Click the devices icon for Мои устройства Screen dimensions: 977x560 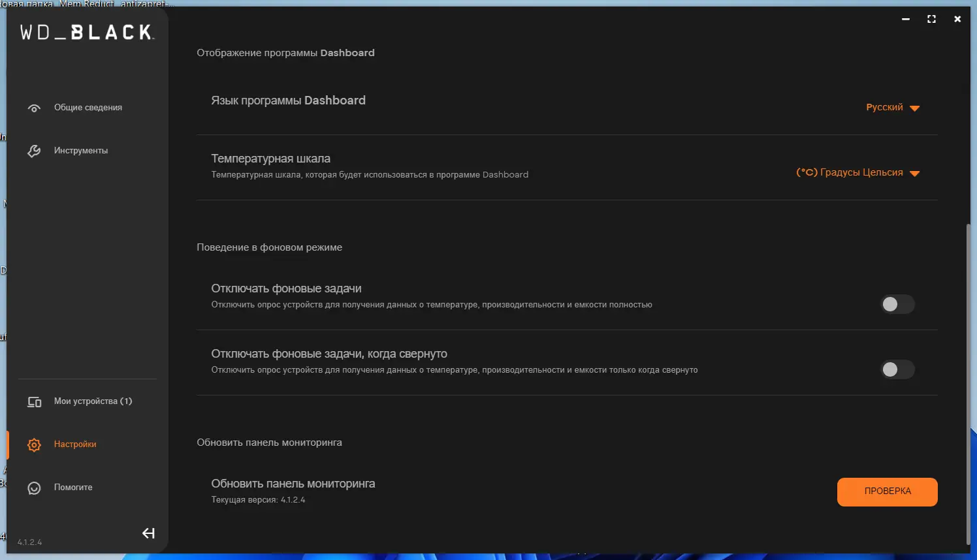(34, 401)
